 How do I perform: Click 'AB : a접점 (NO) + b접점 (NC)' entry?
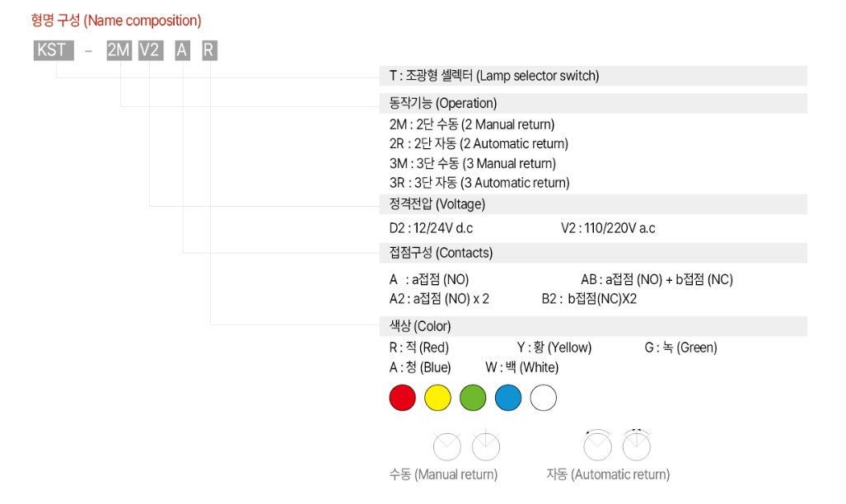click(x=657, y=279)
